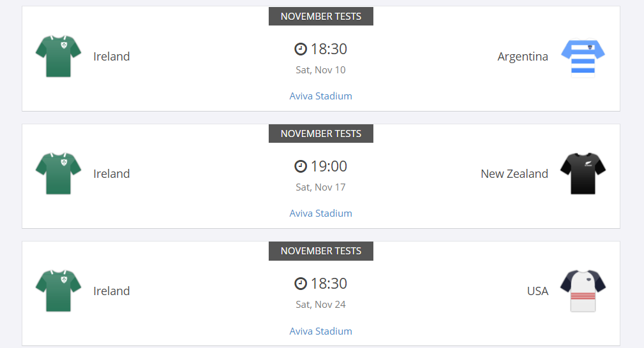The height and width of the screenshot is (348, 644).
Task: Click Argentina striped jersey icon
Action: [x=583, y=56]
